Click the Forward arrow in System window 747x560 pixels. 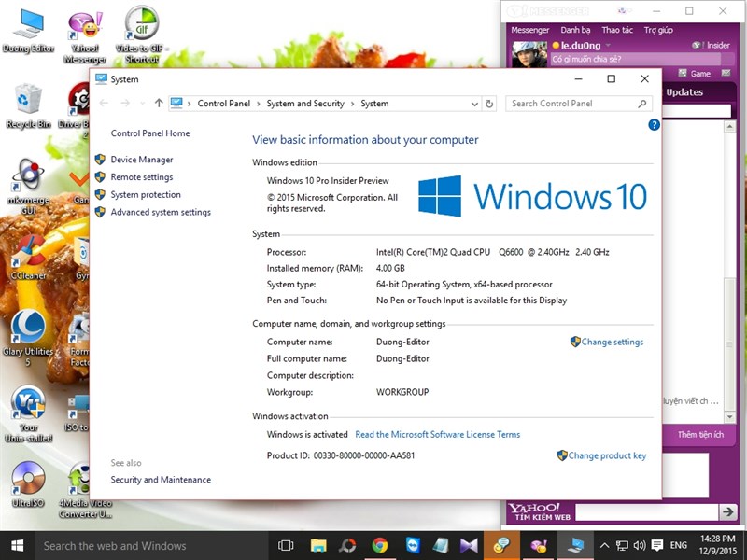(x=125, y=103)
